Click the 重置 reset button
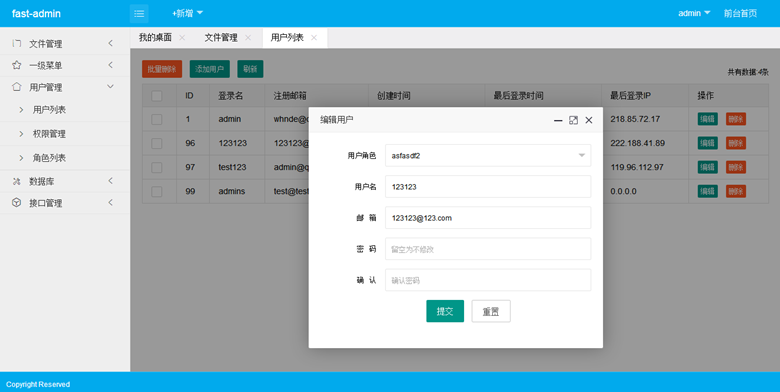Viewport: 780px width, 392px height. [x=491, y=311]
